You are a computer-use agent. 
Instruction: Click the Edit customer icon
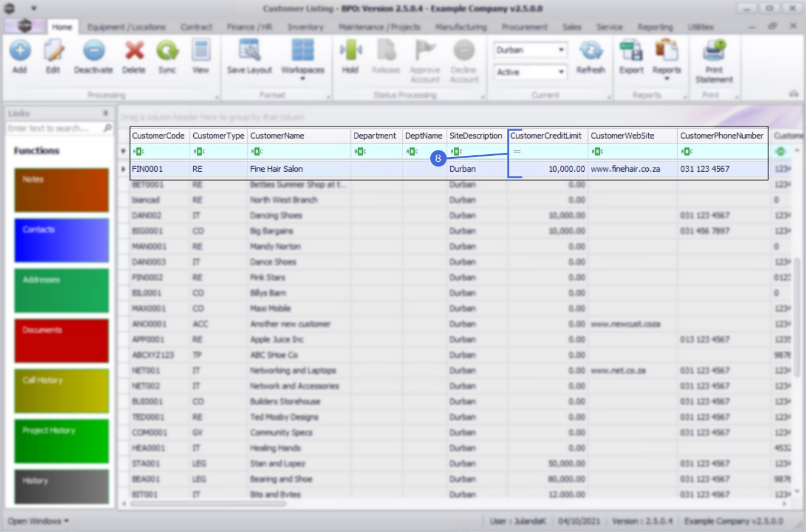[53, 51]
